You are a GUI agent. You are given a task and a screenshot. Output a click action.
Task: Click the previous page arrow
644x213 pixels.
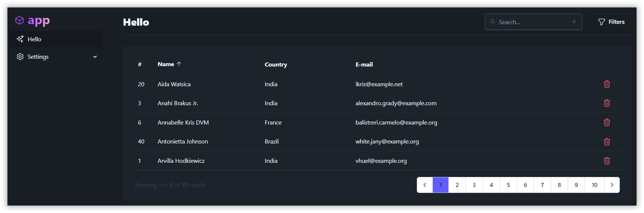click(x=425, y=185)
